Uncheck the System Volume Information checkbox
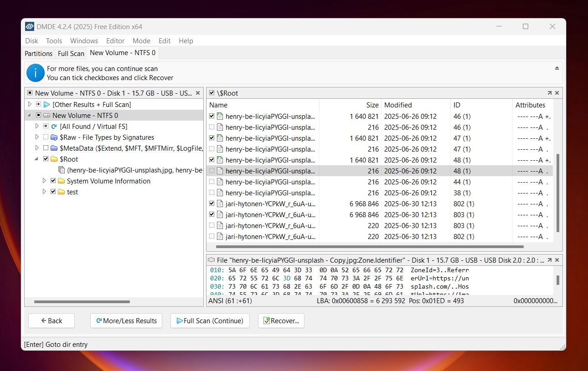The width and height of the screenshot is (588, 371). [53, 181]
